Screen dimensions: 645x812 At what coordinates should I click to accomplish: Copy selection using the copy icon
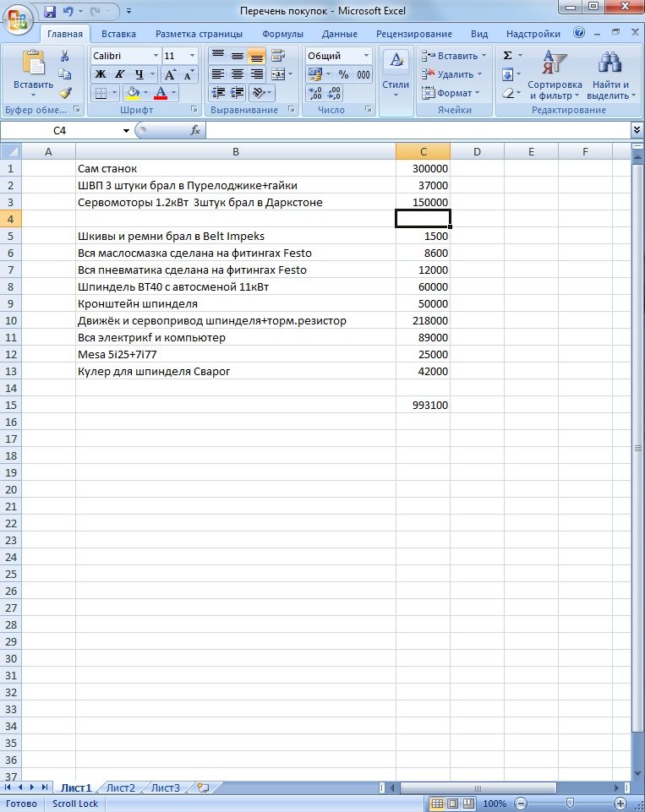(x=65, y=74)
